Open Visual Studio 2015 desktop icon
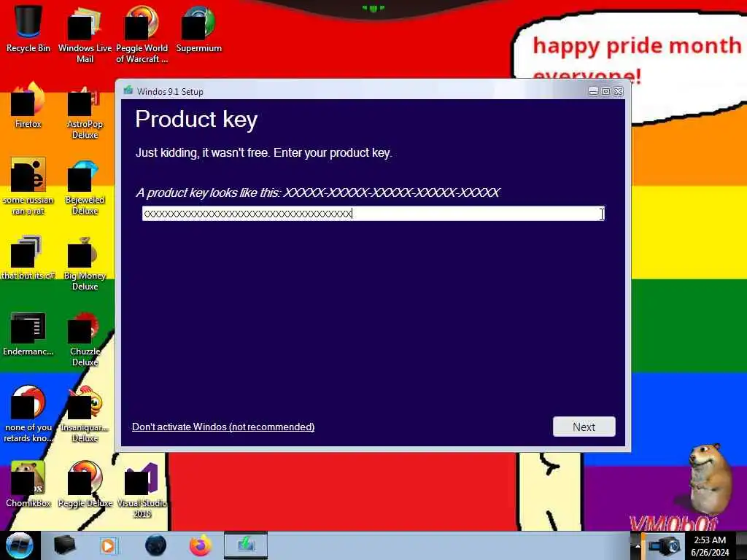This screenshot has height=560, width=747. 142,489
